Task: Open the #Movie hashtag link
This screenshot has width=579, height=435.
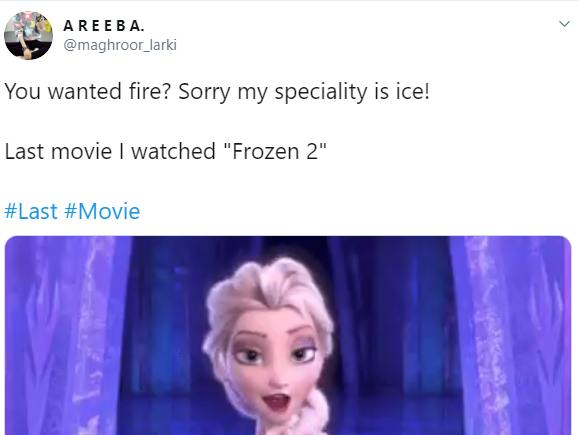Action: point(102,211)
